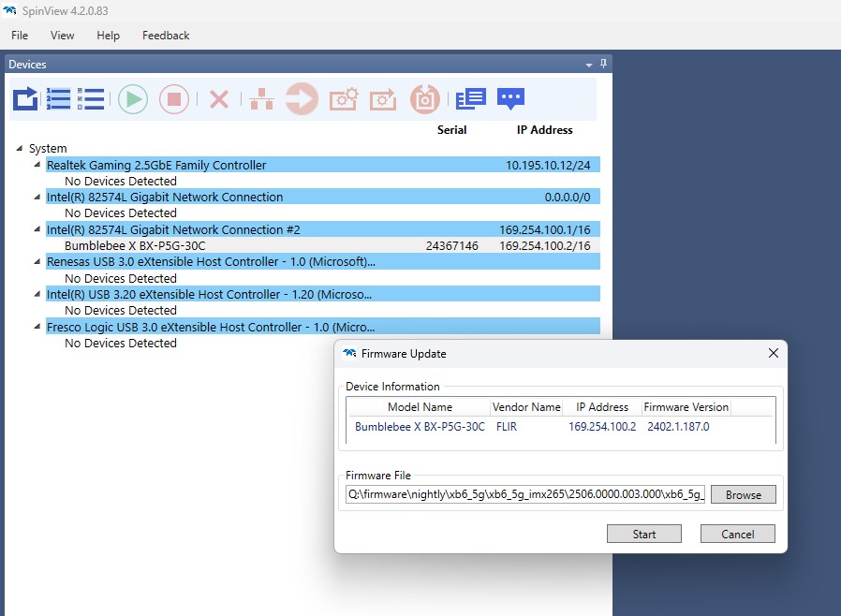Click the Model Name column header

pyautogui.click(x=420, y=407)
